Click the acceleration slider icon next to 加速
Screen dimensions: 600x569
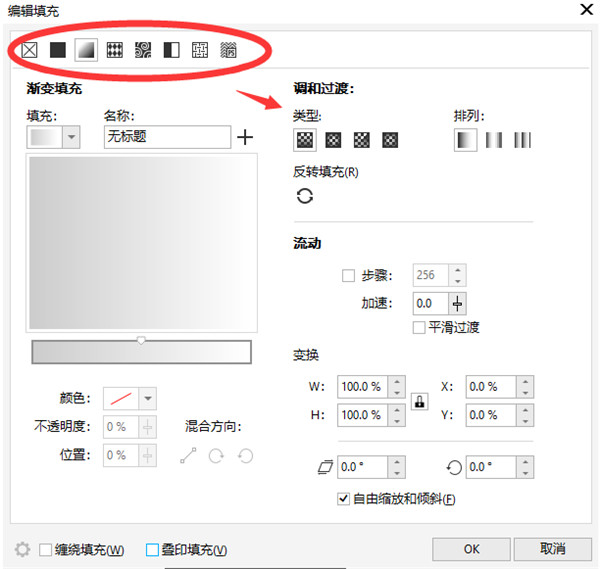point(457,304)
